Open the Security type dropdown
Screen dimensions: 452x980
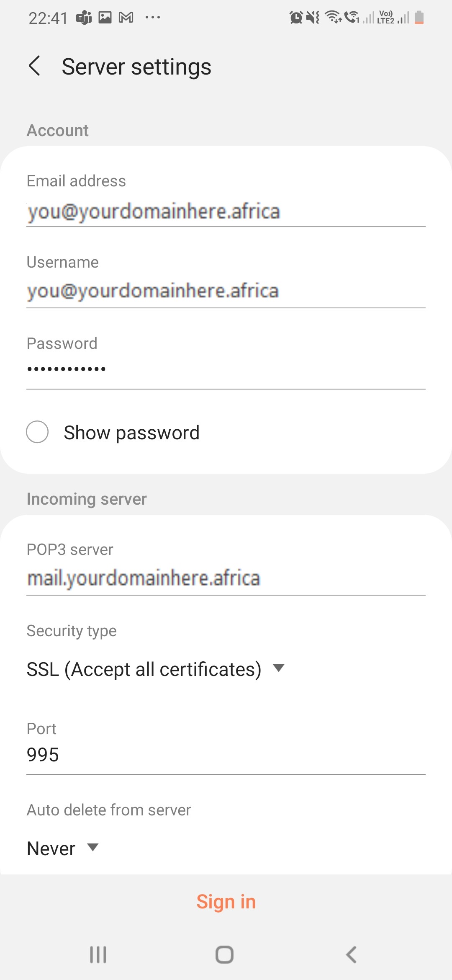click(155, 669)
